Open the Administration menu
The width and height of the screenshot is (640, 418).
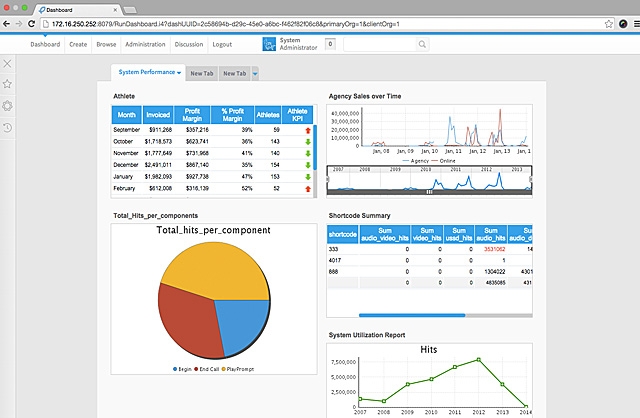click(146, 44)
